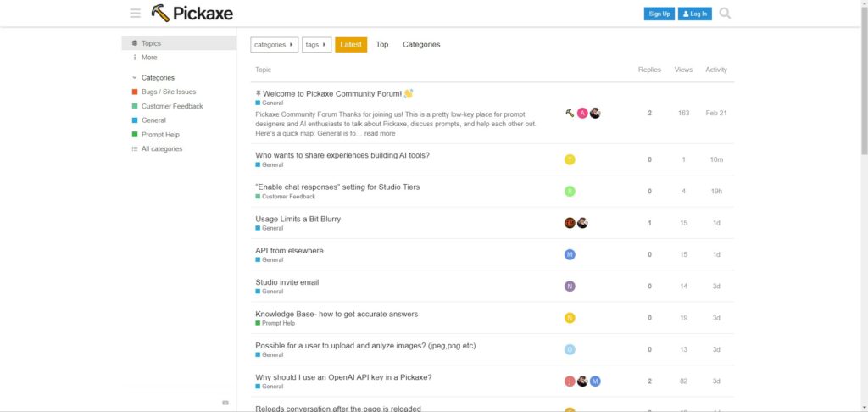Viewport: 868px width, 412px height.
Task: Open 'Welcome to Pickaxe Community Forum!' topic
Action: 332,93
